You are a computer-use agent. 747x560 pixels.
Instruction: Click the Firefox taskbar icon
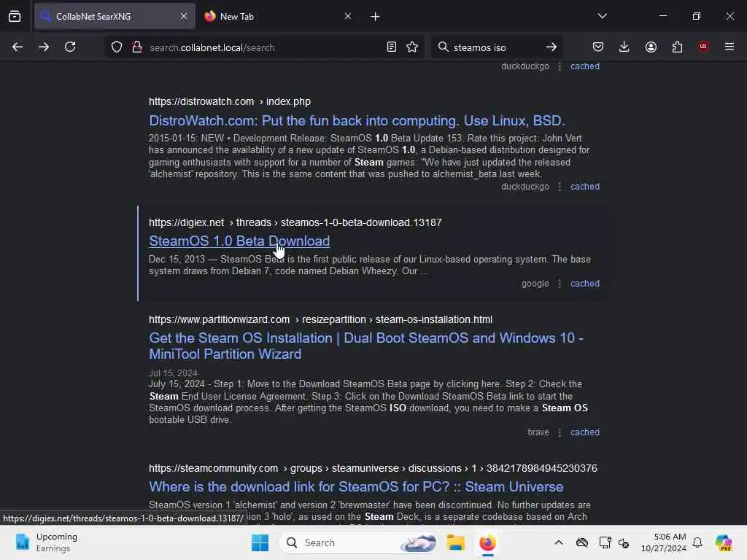[487, 542]
